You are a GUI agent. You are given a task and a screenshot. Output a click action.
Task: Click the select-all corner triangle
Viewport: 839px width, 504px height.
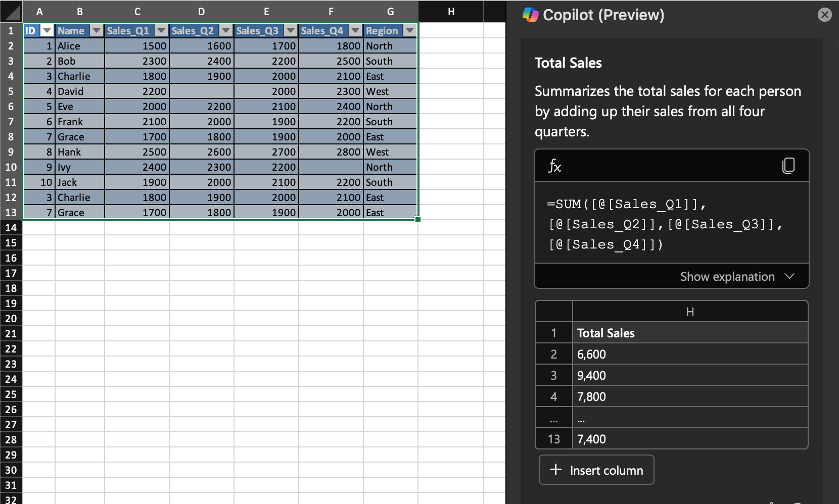coord(12,12)
